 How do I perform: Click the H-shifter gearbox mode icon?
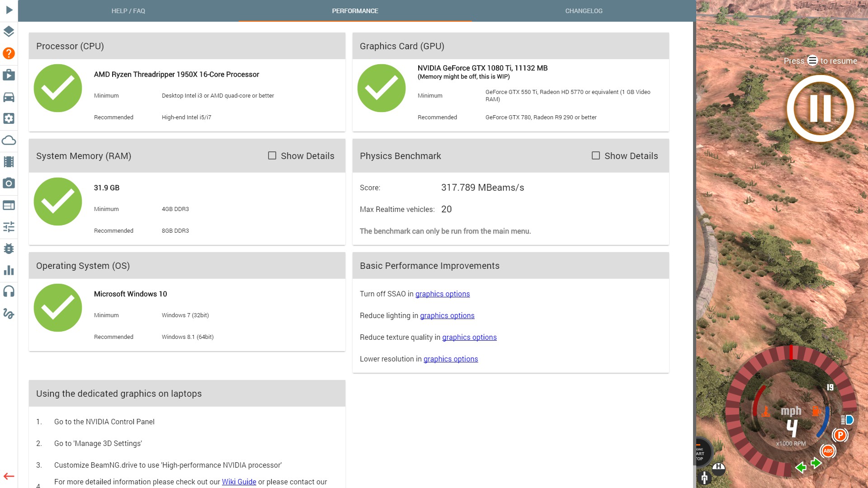(718, 468)
